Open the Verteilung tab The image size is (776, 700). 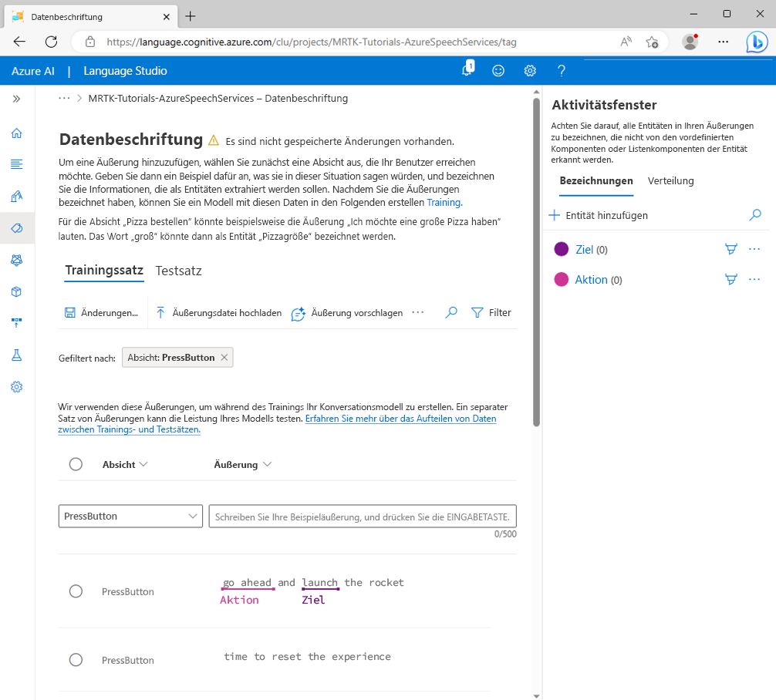click(670, 181)
